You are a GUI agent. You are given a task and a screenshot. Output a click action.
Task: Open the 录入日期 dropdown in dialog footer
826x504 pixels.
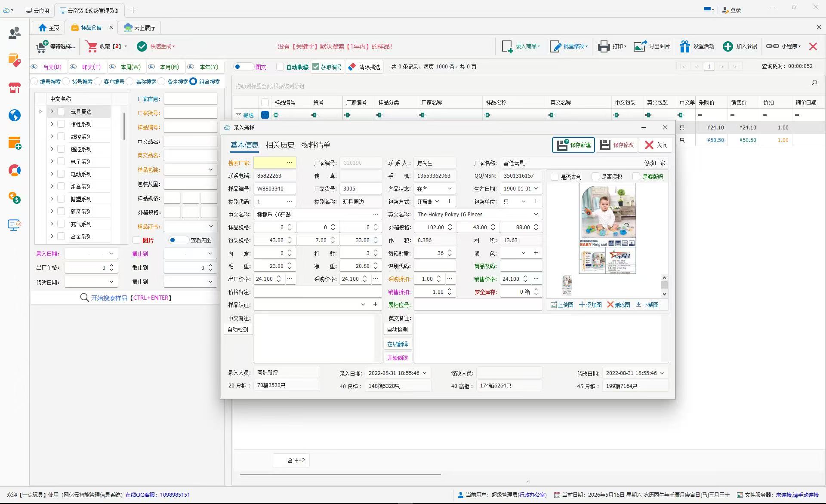[x=425, y=373]
